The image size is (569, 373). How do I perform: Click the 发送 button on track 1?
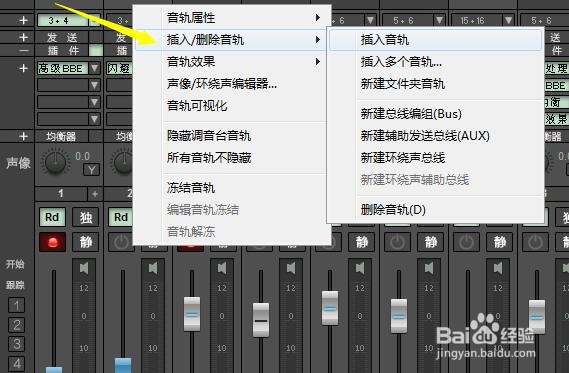tap(62, 37)
